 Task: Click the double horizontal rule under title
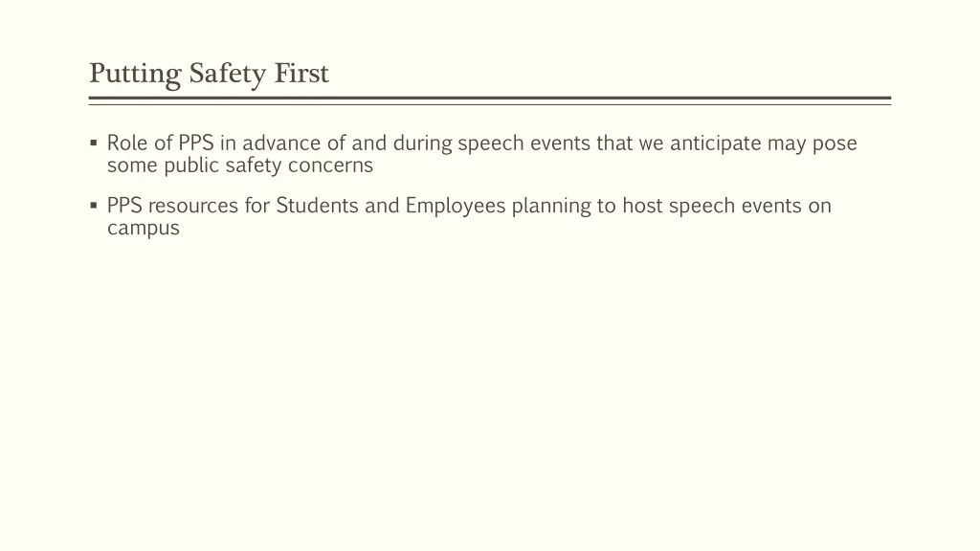pyautogui.click(x=490, y=100)
